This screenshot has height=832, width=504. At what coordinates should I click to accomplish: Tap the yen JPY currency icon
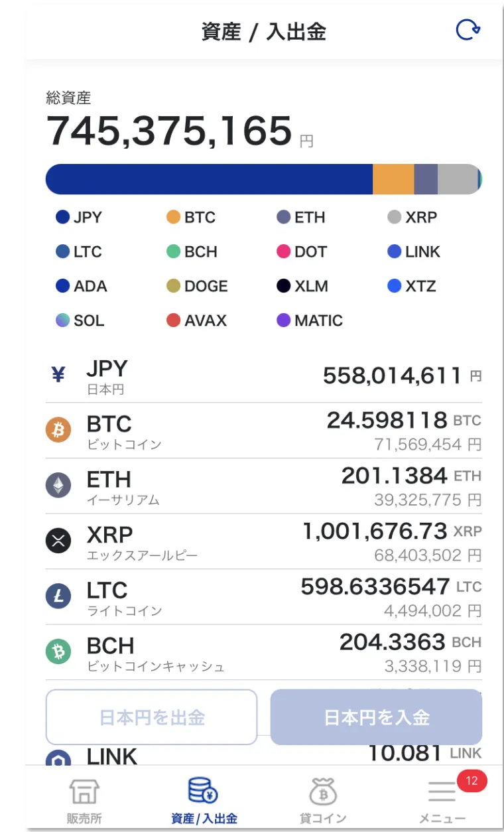pos(58,376)
